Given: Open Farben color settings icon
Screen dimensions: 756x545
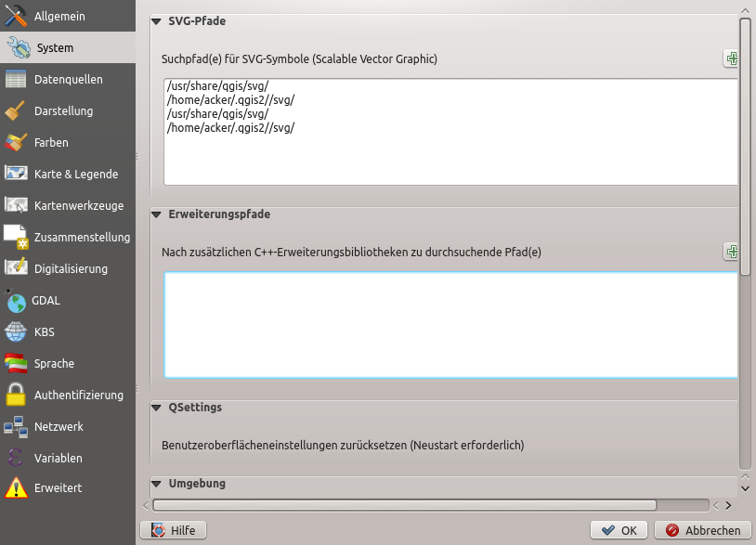Looking at the screenshot, I should click(16, 142).
